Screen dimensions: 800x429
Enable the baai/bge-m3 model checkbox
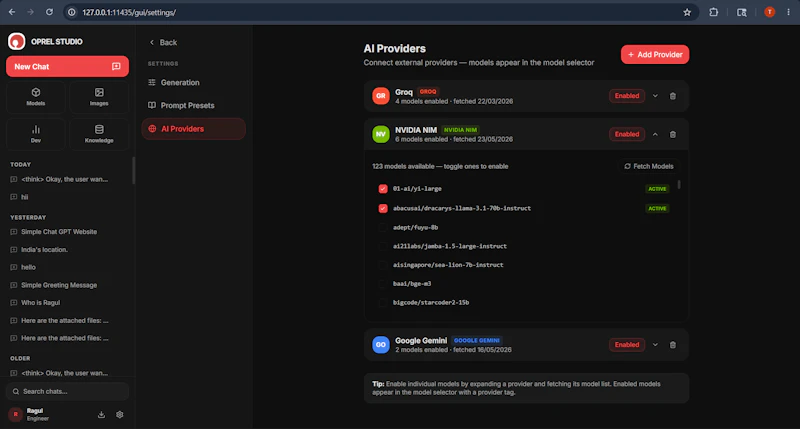click(383, 284)
